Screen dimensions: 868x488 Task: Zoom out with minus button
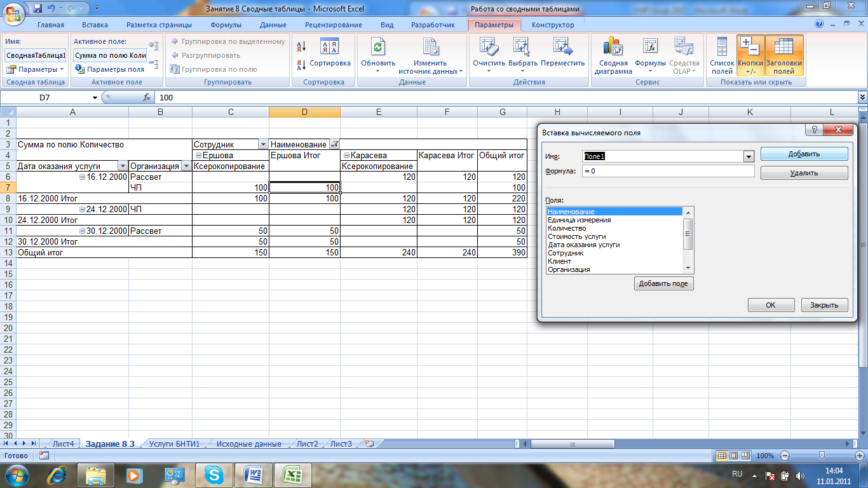pyautogui.click(x=786, y=456)
